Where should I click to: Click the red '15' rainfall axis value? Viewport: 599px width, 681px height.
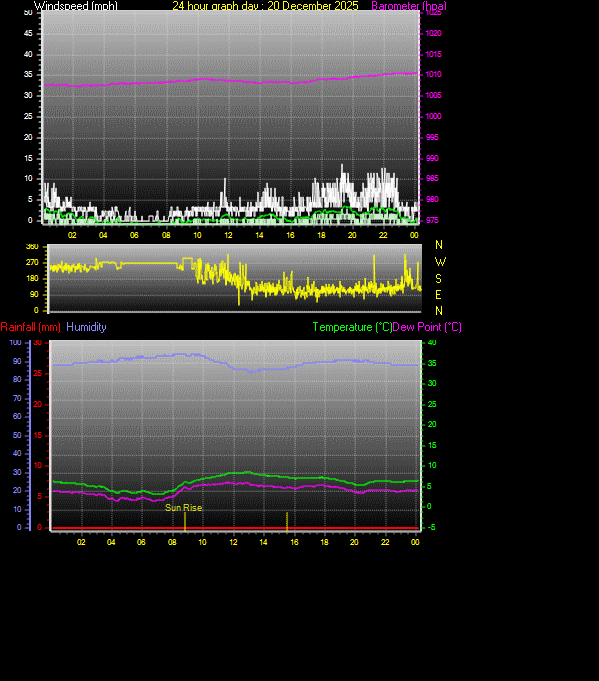[38, 435]
